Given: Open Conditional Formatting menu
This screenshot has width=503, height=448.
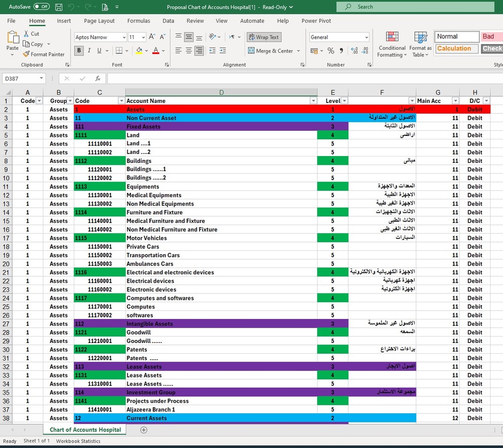Looking at the screenshot, I should [392, 45].
